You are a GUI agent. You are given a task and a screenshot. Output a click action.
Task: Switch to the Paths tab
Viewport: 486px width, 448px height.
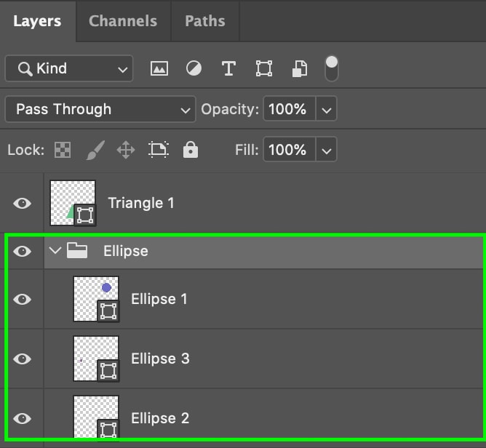205,21
